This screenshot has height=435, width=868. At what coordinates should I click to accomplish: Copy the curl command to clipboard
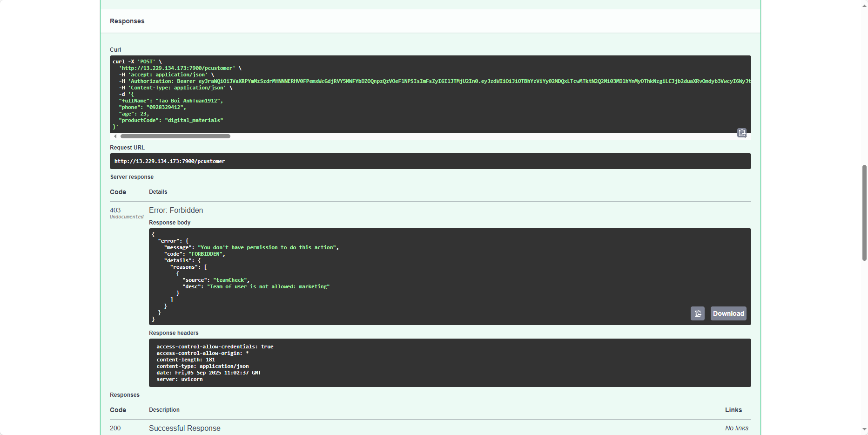tap(741, 133)
